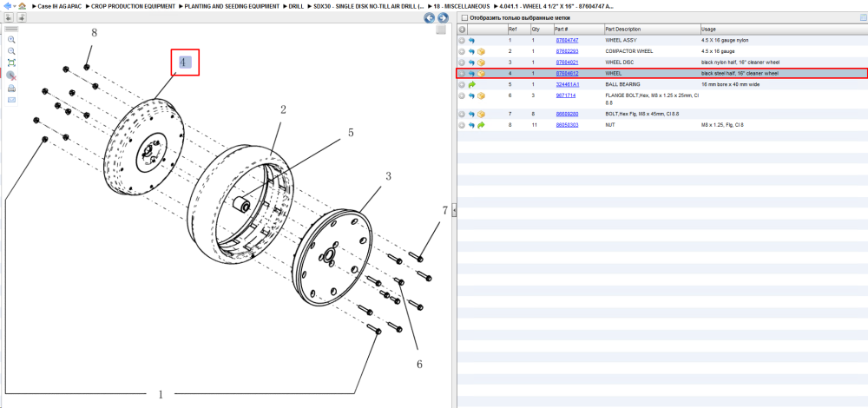Open part number link for NUT
Screen dimensions: 868x408
pos(566,125)
